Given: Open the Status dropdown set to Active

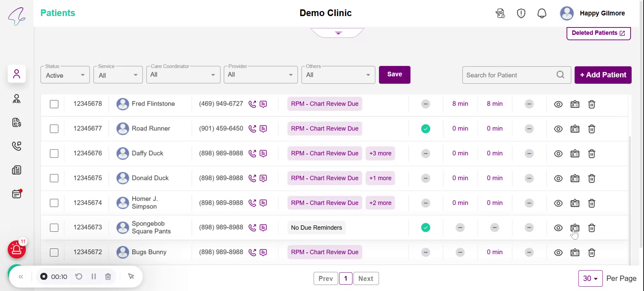Looking at the screenshot, I should pos(65,75).
